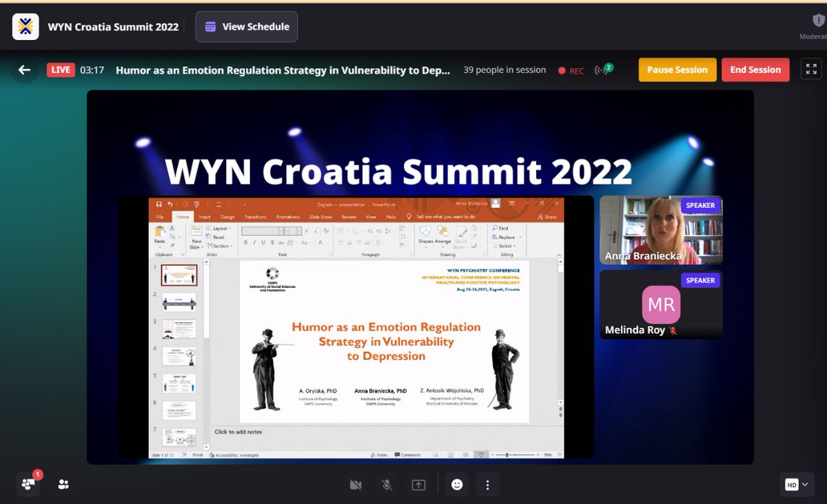Open the group chat icon with notification
Image resolution: width=827 pixels, height=504 pixels.
pyautogui.click(x=28, y=484)
